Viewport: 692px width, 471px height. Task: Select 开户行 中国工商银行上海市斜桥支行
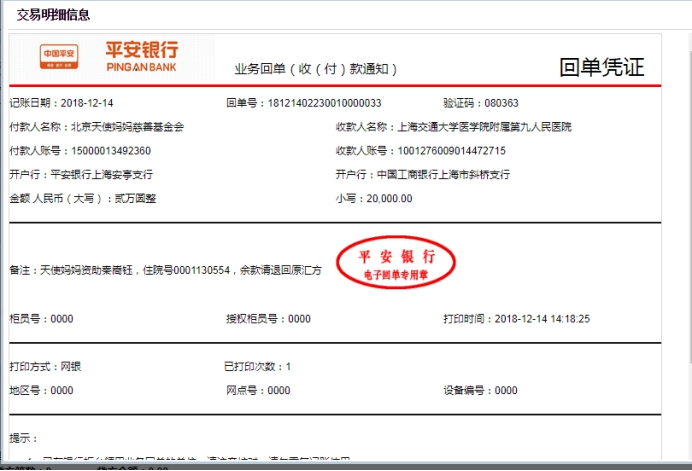tap(444, 175)
